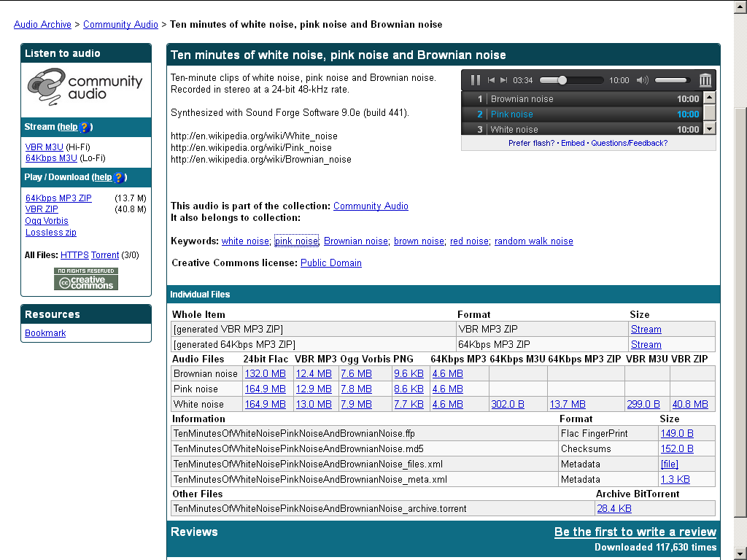Open All Files HTTPS link

[x=75, y=255]
